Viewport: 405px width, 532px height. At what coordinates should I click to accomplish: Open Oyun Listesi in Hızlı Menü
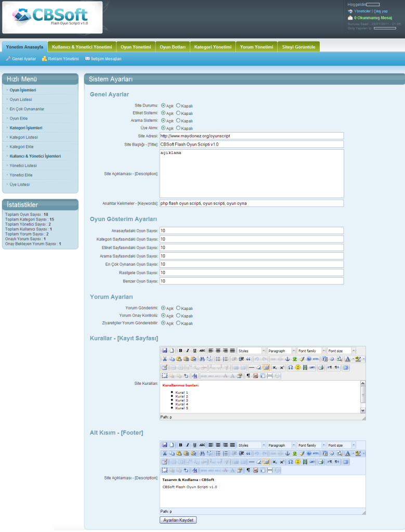(21, 99)
